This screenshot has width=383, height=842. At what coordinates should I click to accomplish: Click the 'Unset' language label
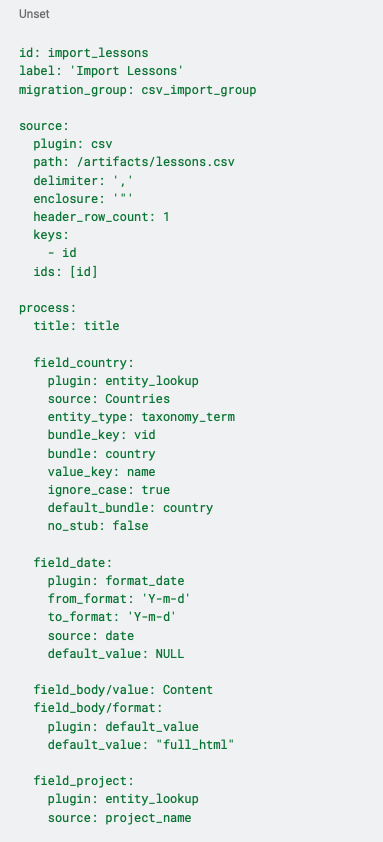34,14
